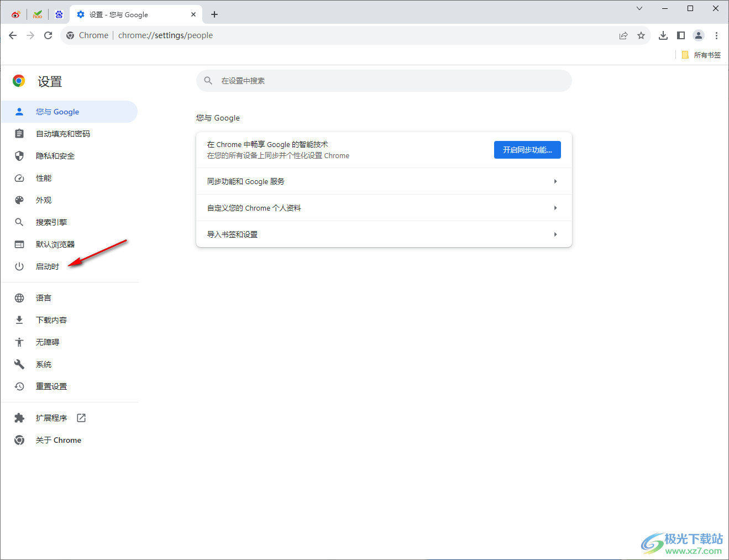
Task: Open 无障碍 settings section
Action: pos(69,342)
